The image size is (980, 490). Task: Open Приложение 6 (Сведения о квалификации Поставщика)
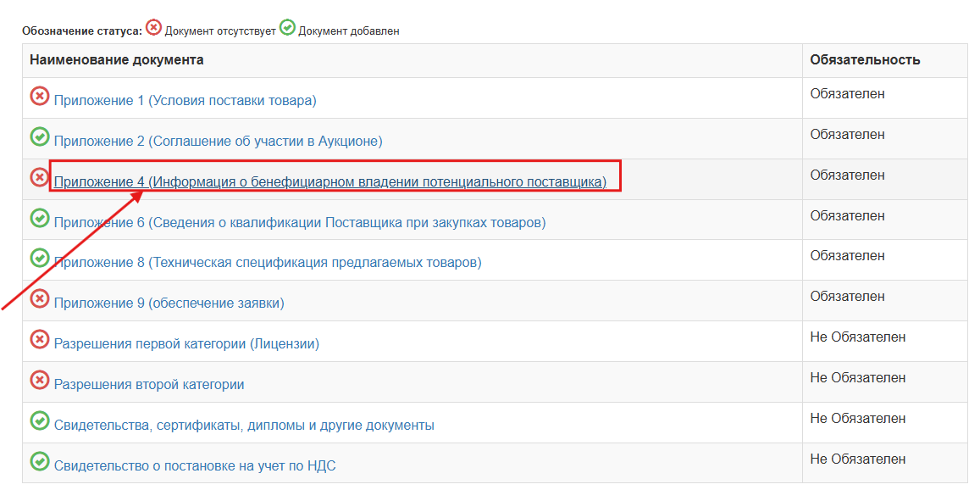click(299, 223)
